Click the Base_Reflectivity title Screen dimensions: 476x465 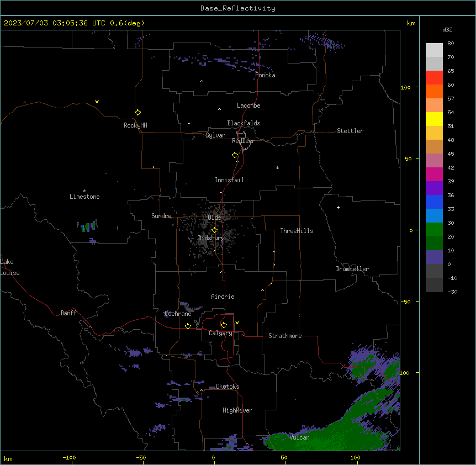pyautogui.click(x=238, y=8)
